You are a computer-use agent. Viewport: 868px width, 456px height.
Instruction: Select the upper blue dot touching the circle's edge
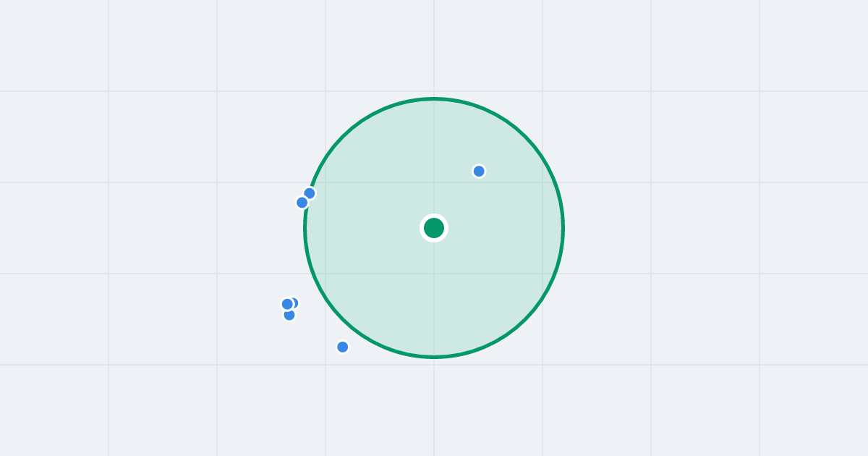click(310, 193)
